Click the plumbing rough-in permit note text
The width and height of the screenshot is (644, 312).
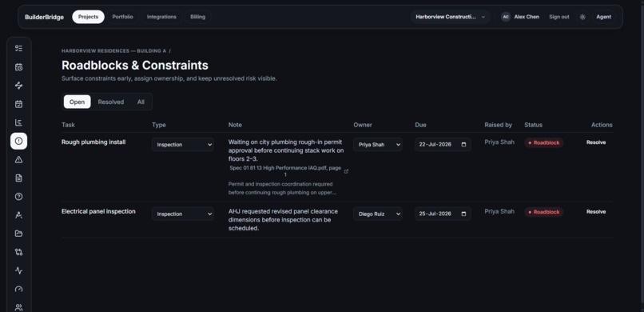(286, 150)
